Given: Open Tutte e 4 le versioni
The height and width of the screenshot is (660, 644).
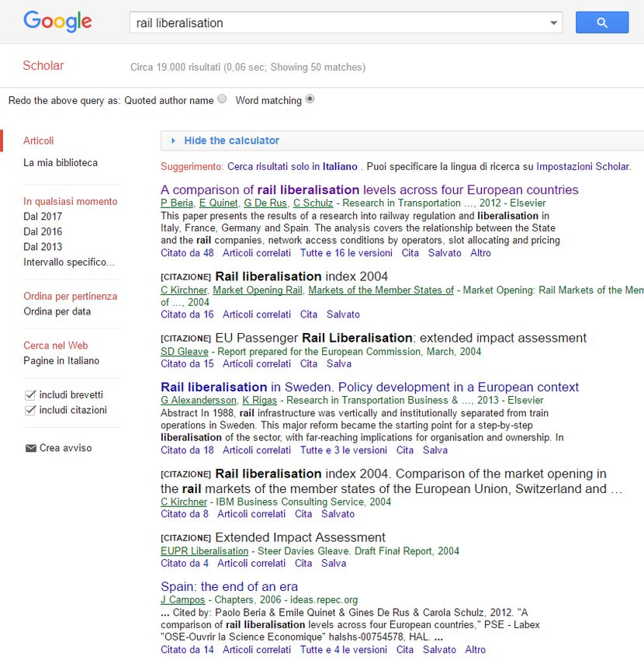Looking at the screenshot, I should [x=344, y=650].
